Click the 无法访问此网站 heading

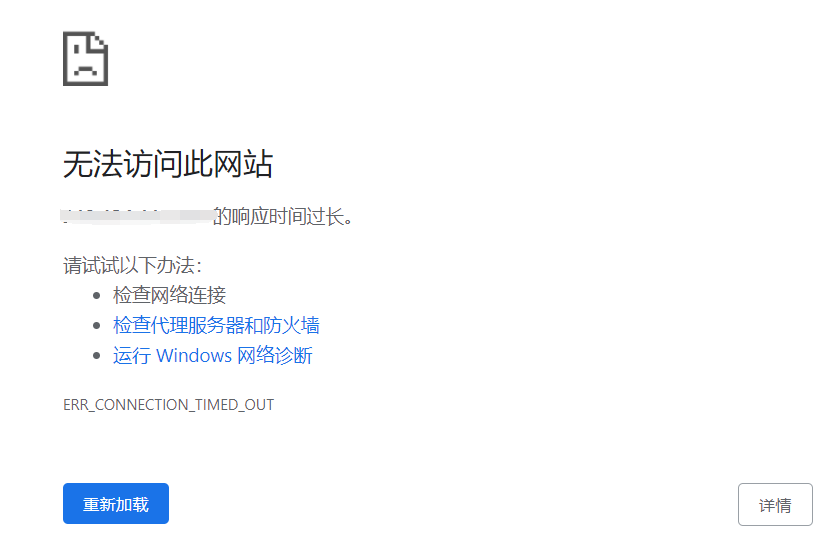click(168, 163)
